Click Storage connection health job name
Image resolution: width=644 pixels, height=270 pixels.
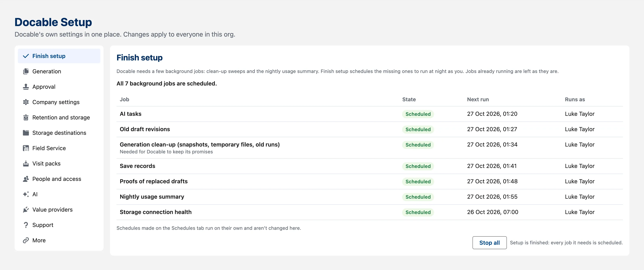(156, 212)
